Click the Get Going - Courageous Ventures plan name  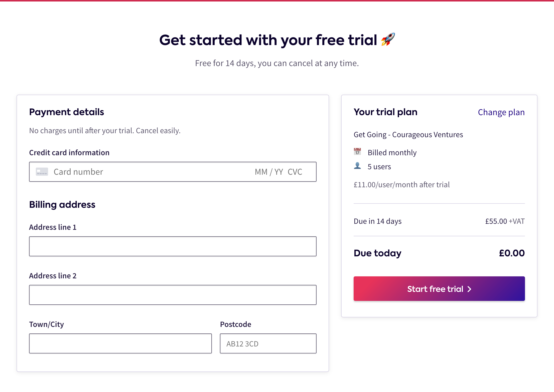pyautogui.click(x=408, y=134)
